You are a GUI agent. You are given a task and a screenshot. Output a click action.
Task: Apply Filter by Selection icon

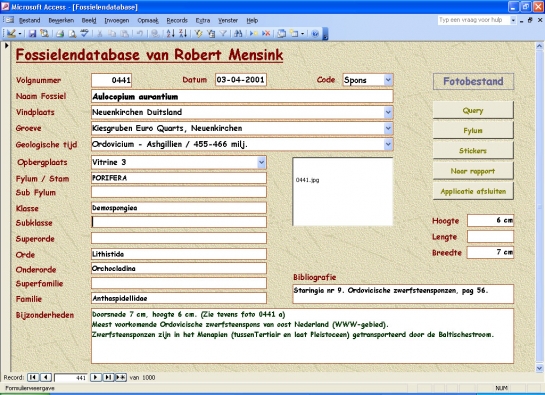click(198, 33)
